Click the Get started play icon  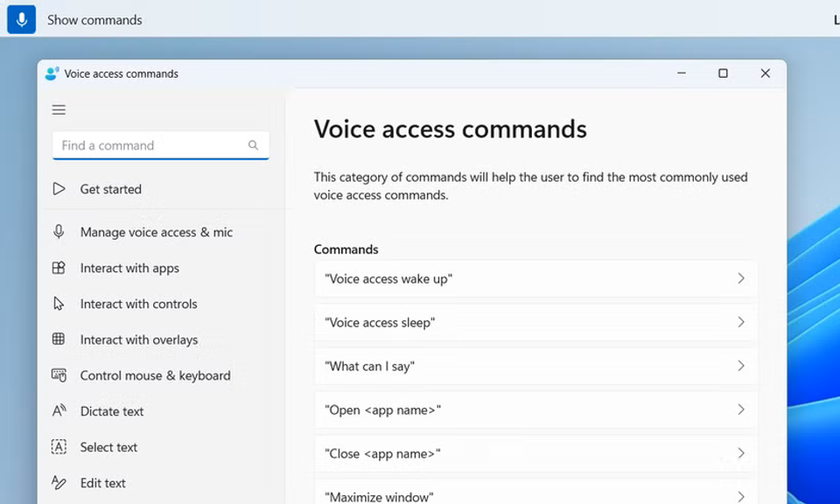click(x=59, y=189)
